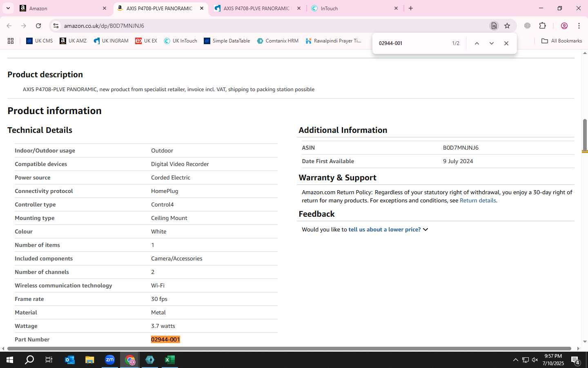The height and width of the screenshot is (368, 588).
Task: Open the UK INGRAM bookmark
Action: (111, 41)
